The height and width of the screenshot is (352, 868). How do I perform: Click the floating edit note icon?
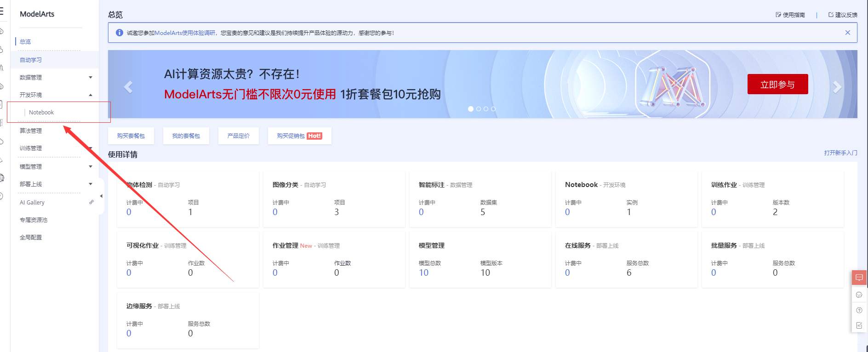[859, 325]
